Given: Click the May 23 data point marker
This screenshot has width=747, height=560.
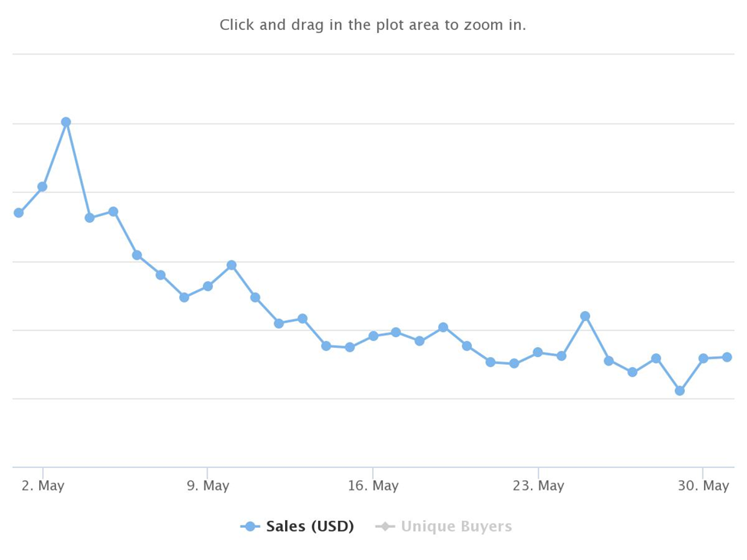Looking at the screenshot, I should [538, 352].
